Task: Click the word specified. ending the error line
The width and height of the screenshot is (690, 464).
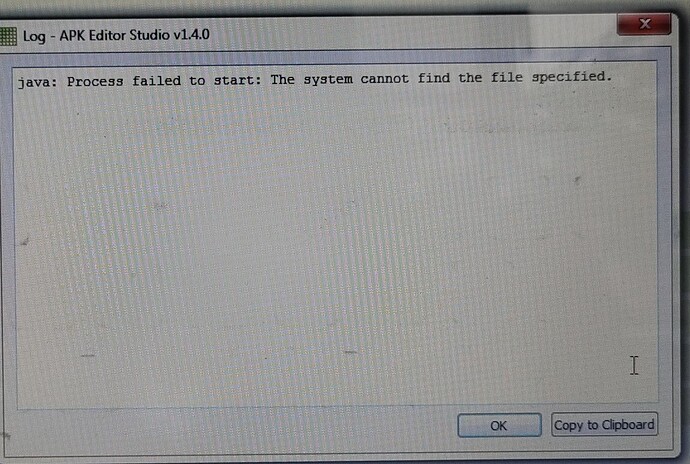Action: (x=572, y=77)
